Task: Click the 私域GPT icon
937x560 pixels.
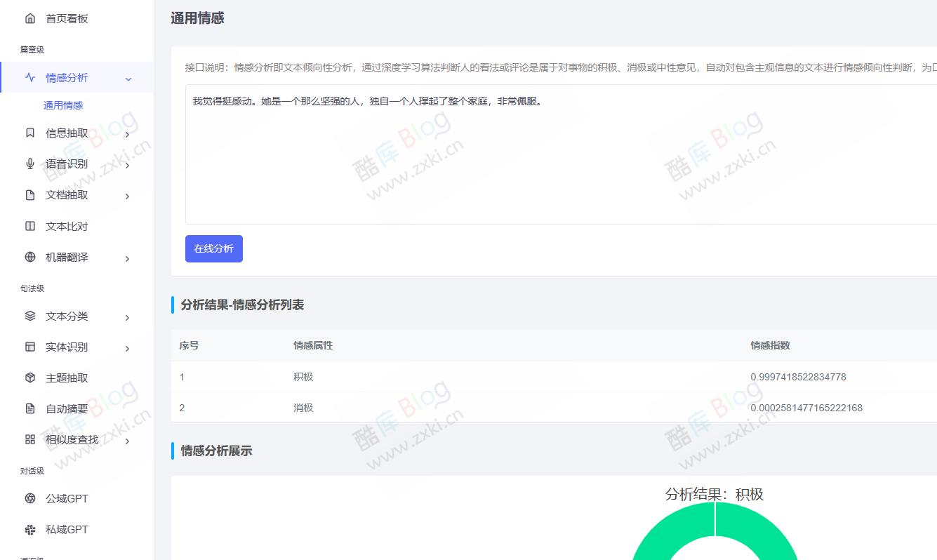Action: [x=29, y=529]
